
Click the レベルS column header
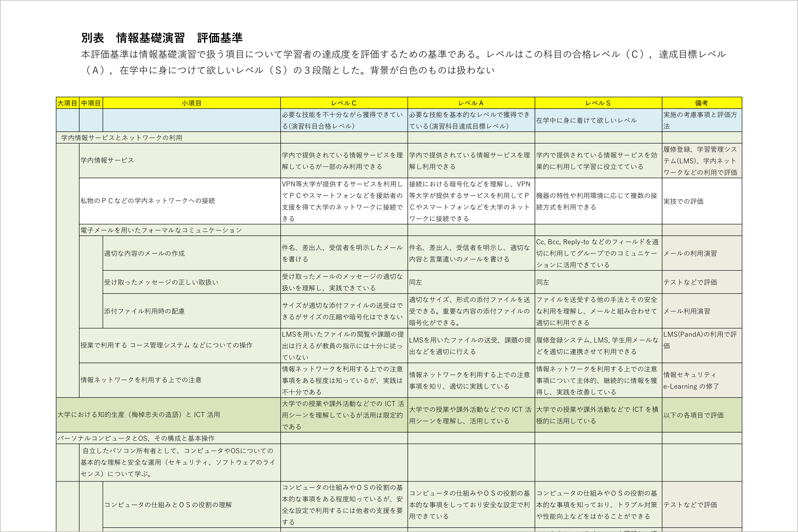(598, 103)
